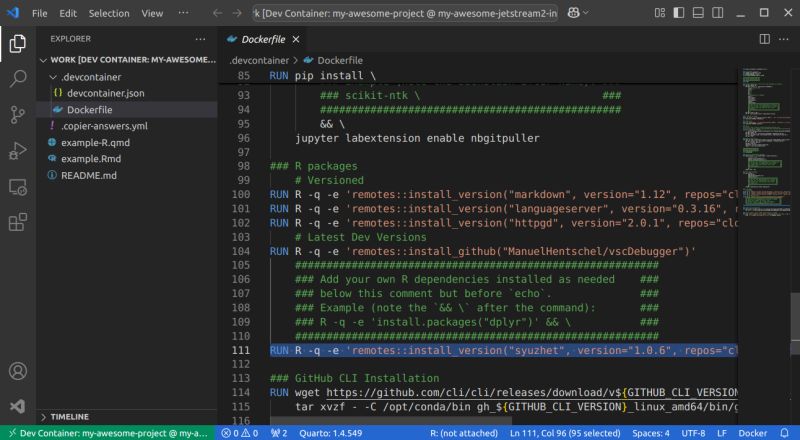Go back with the left arrow

217,13
